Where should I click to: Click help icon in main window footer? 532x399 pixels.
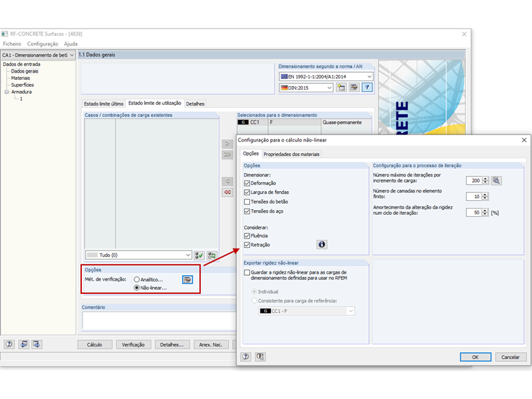click(x=9, y=344)
